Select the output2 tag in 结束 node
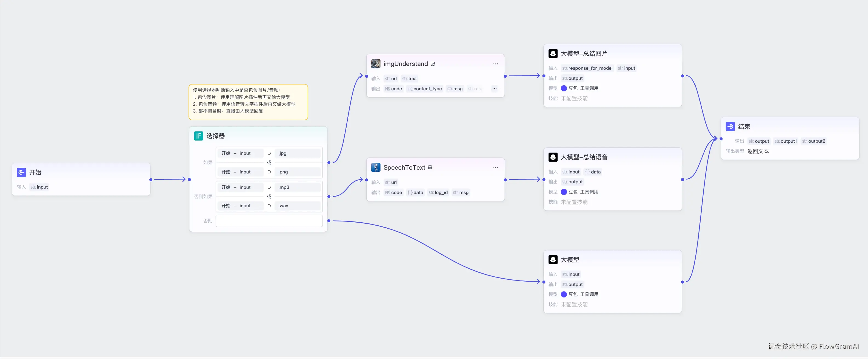The height and width of the screenshot is (359, 868). pos(813,141)
